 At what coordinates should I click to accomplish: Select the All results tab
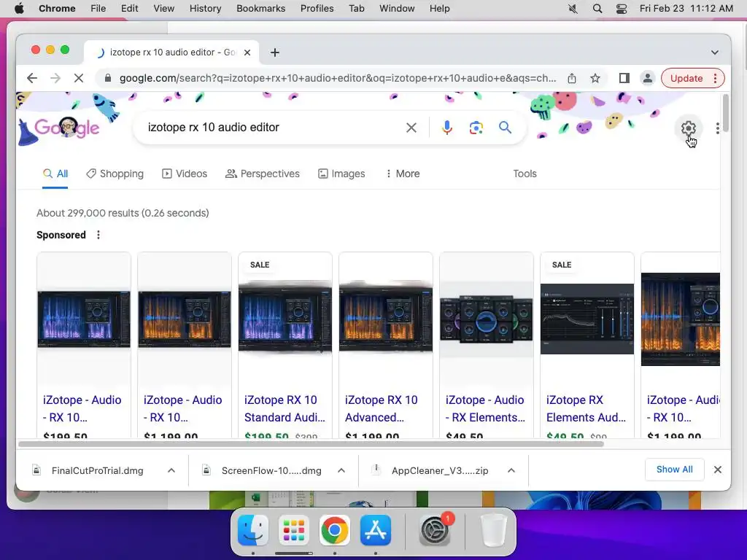[55, 174]
